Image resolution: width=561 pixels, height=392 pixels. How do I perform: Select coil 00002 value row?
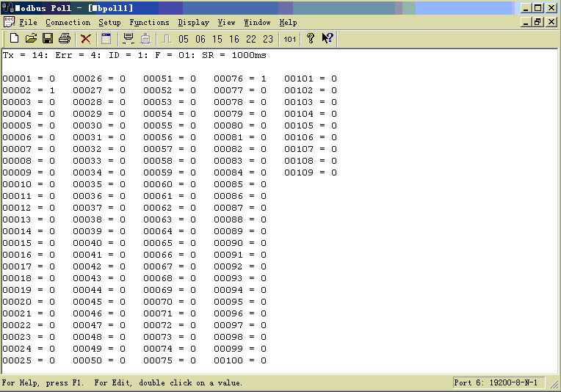click(29, 90)
